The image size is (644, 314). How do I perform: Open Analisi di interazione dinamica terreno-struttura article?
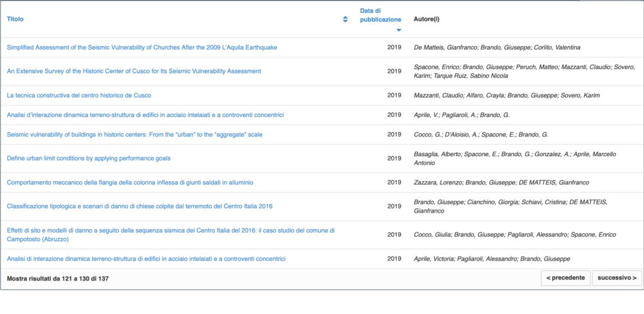(x=146, y=259)
